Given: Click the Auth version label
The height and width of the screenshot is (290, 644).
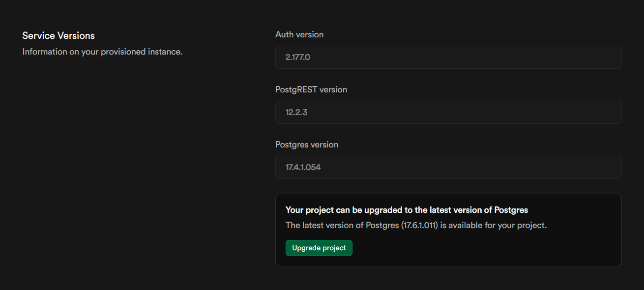Looking at the screenshot, I should pos(299,35).
